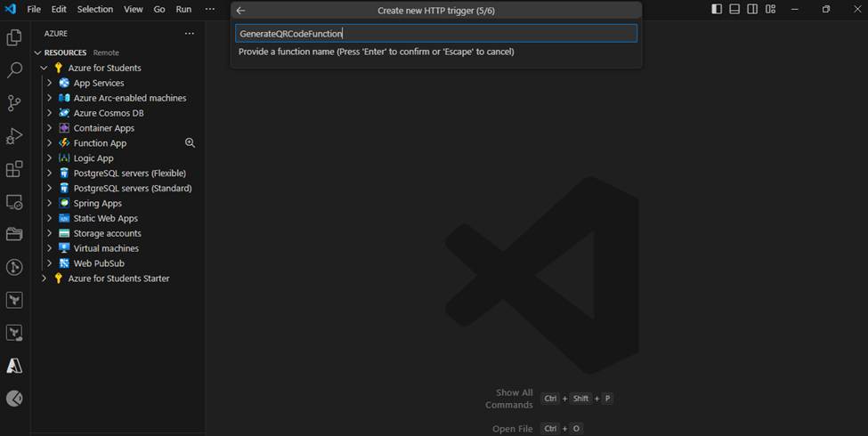Image resolution: width=868 pixels, height=436 pixels.
Task: Toggle the secondary side bar layout icon
Action: (752, 9)
